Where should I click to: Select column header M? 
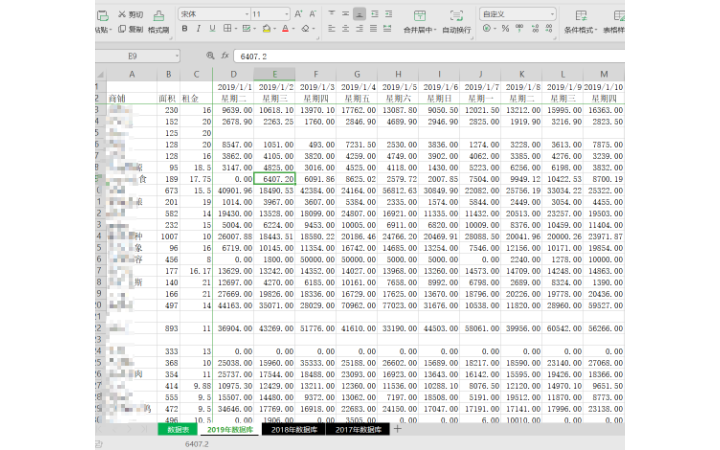[x=604, y=74]
